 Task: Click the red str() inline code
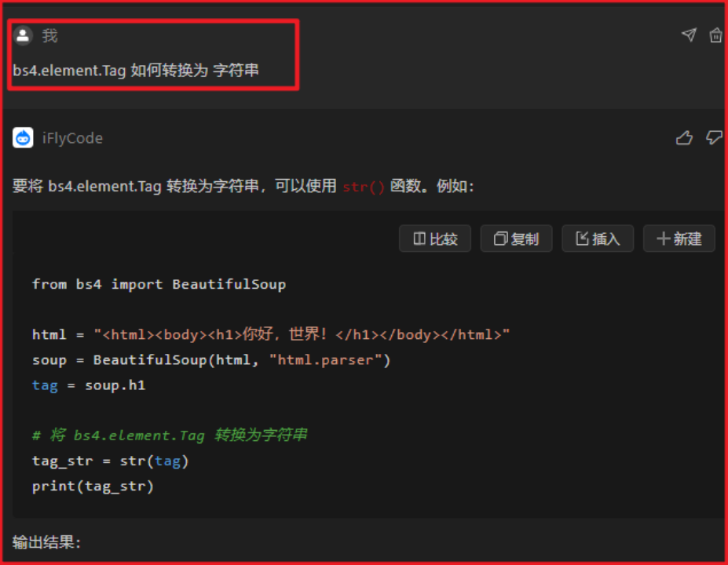coord(364,187)
